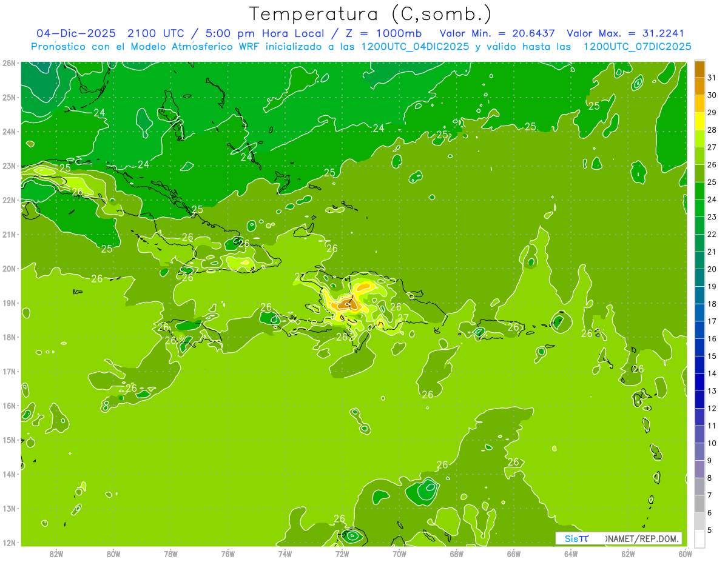
Task: Pick the color swatch between 26 and 27
Action: coord(699,156)
